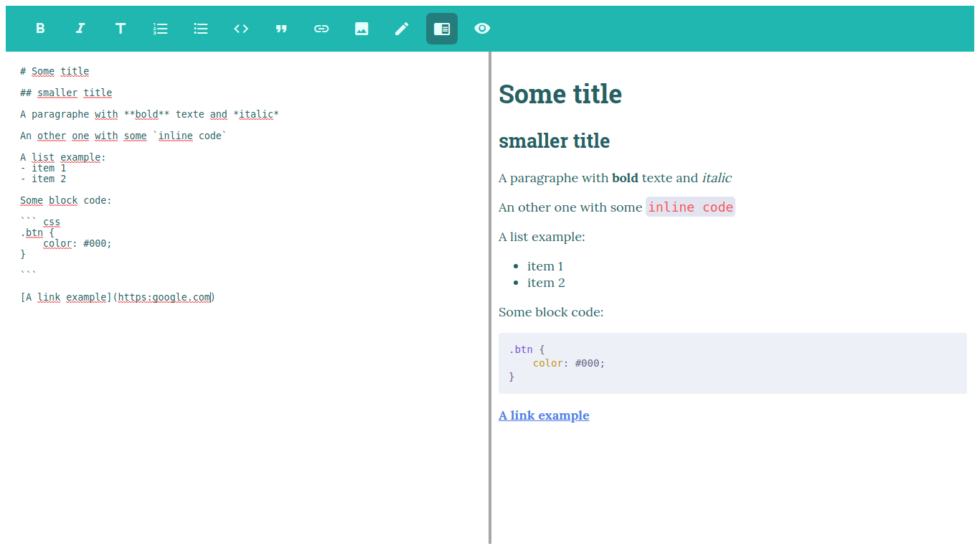The image size is (980, 551).
Task: Switch to preview-only mode with the eye icon
Action: 481,29
